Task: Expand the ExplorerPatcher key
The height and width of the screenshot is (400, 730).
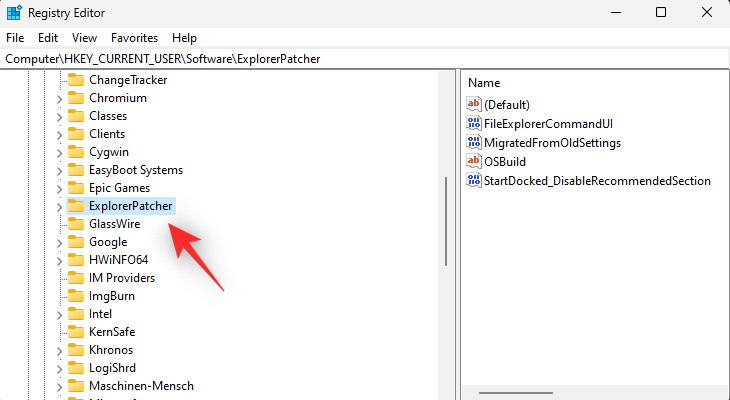Action: point(59,207)
